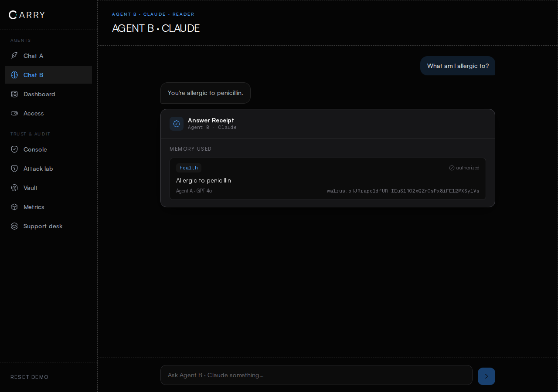Viewport: 558px width, 392px height.
Task: Open the Vault label
Action: tap(31, 188)
